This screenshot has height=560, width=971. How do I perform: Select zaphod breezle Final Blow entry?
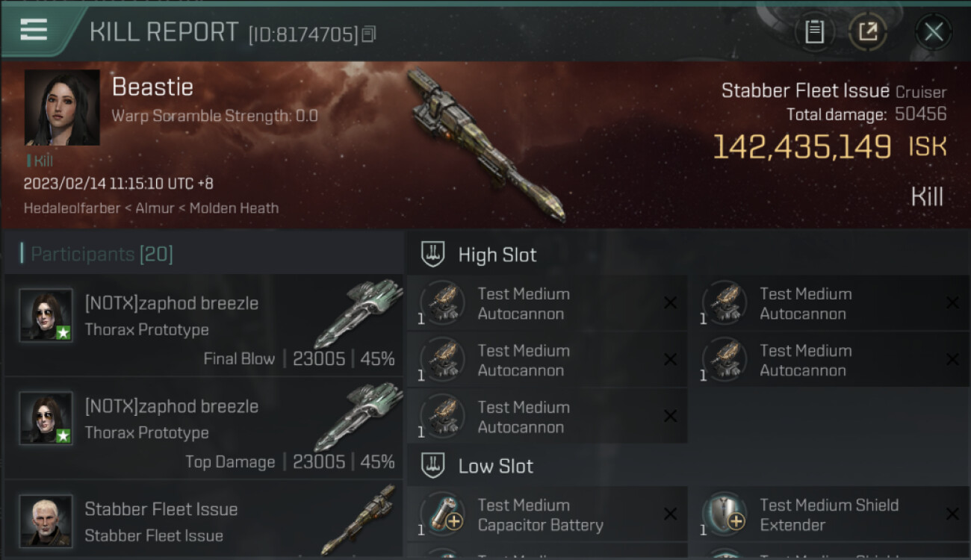pyautogui.click(x=204, y=325)
